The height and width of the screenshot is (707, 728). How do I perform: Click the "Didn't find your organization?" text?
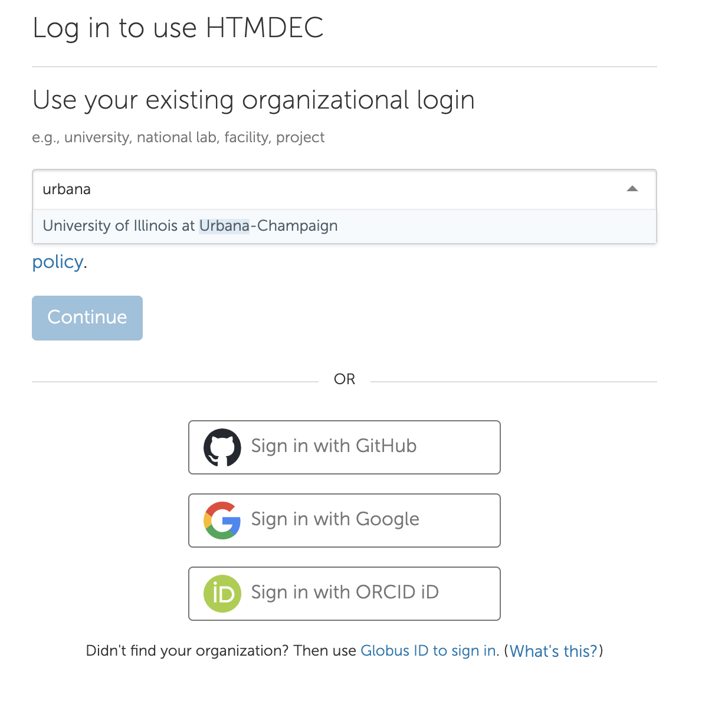pyautogui.click(x=187, y=651)
